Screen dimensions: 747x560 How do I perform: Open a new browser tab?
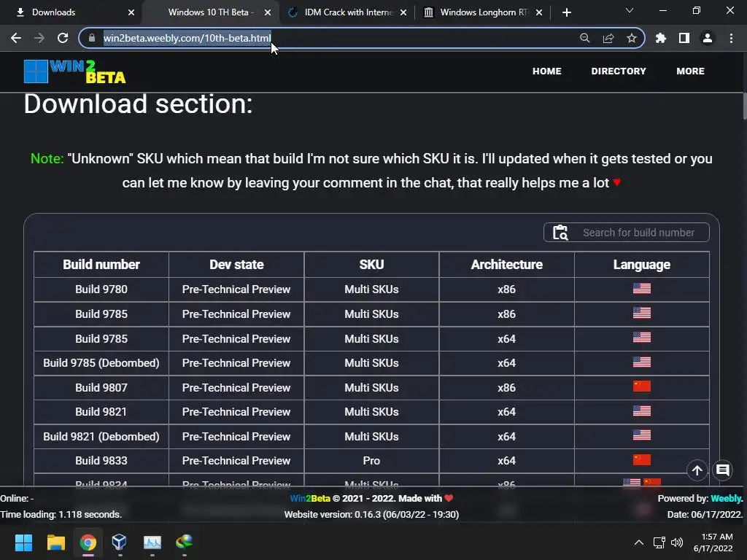[566, 12]
